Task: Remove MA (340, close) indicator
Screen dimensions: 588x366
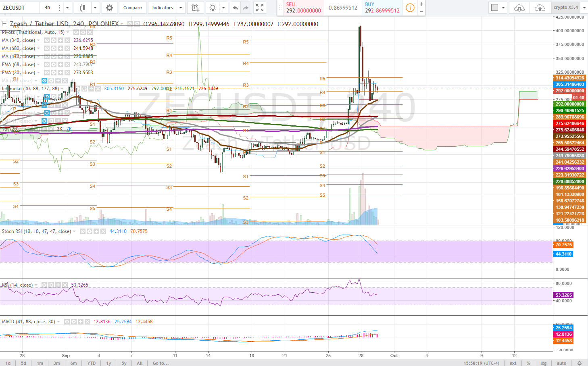Action: click(x=67, y=40)
